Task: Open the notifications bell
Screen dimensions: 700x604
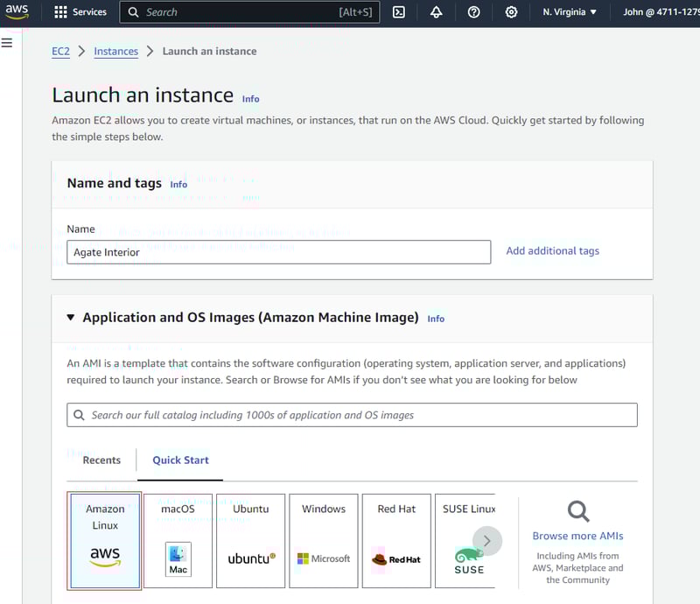Action: tap(436, 12)
